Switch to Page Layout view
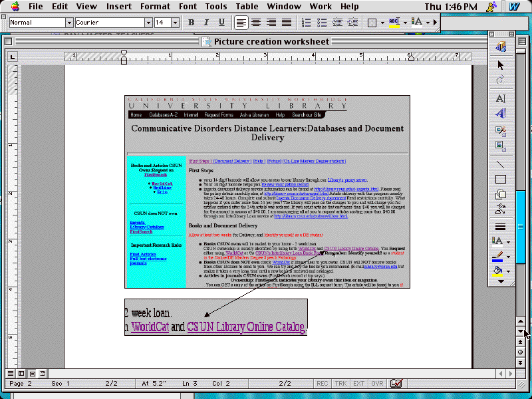 pyautogui.click(x=32, y=374)
